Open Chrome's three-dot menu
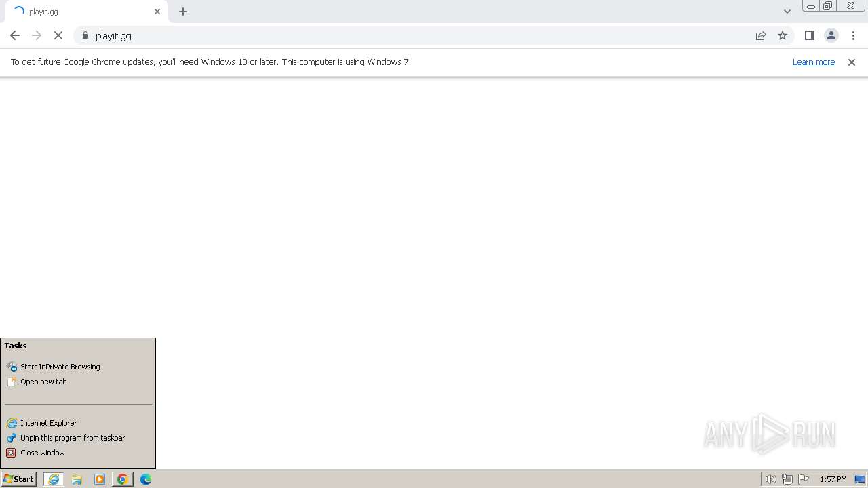Image resolution: width=868 pixels, height=488 pixels. pos(853,35)
